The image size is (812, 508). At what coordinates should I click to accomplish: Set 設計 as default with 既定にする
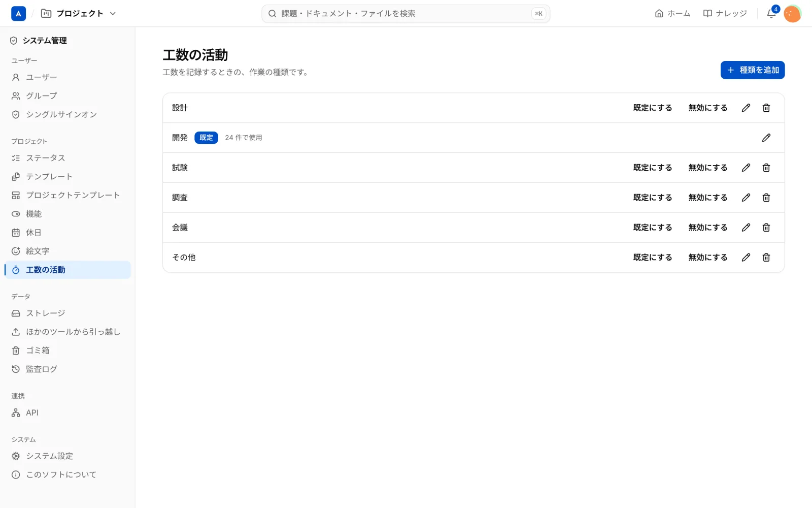tap(653, 108)
